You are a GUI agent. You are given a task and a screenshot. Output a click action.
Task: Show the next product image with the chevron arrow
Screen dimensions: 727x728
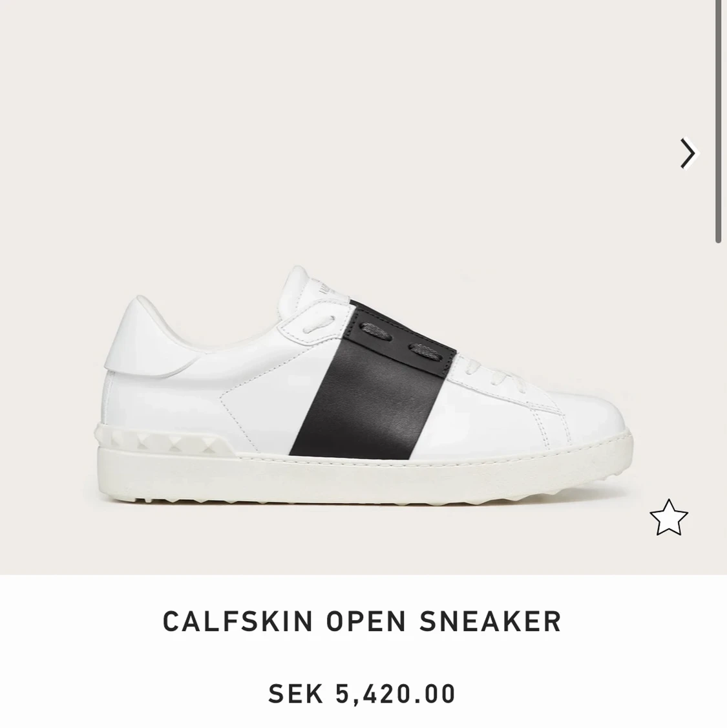688,153
